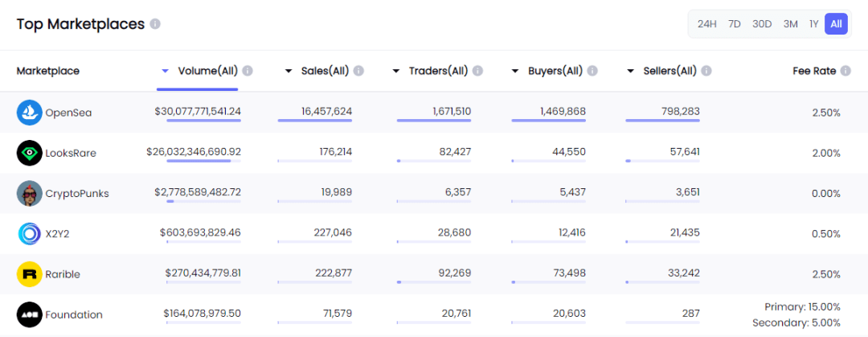
Task: Select the 30D time range
Action: click(762, 24)
